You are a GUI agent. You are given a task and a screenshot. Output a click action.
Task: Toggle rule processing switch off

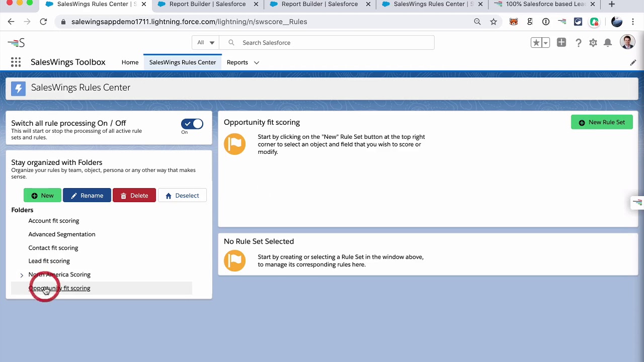coord(192,124)
